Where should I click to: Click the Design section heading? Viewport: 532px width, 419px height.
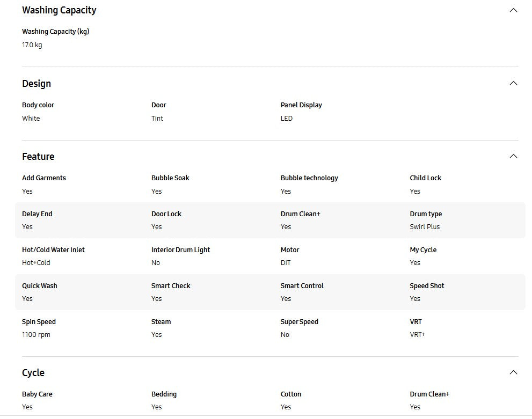37,84
